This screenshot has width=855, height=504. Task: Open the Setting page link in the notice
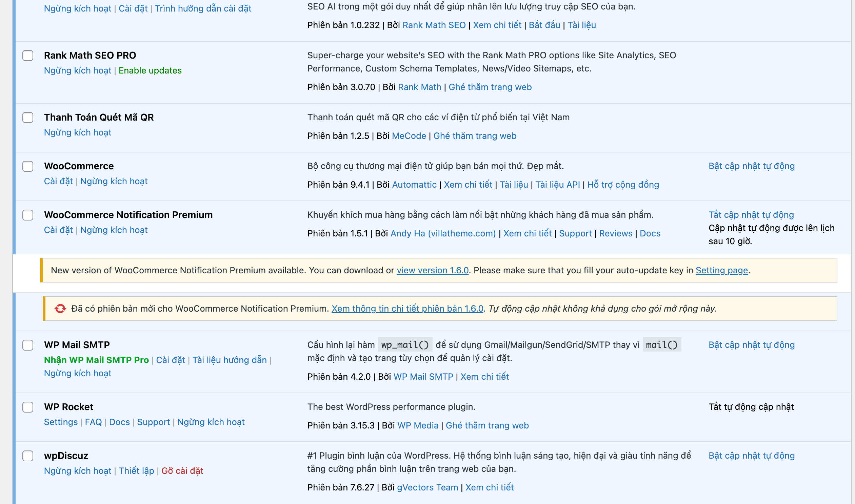[x=721, y=270]
